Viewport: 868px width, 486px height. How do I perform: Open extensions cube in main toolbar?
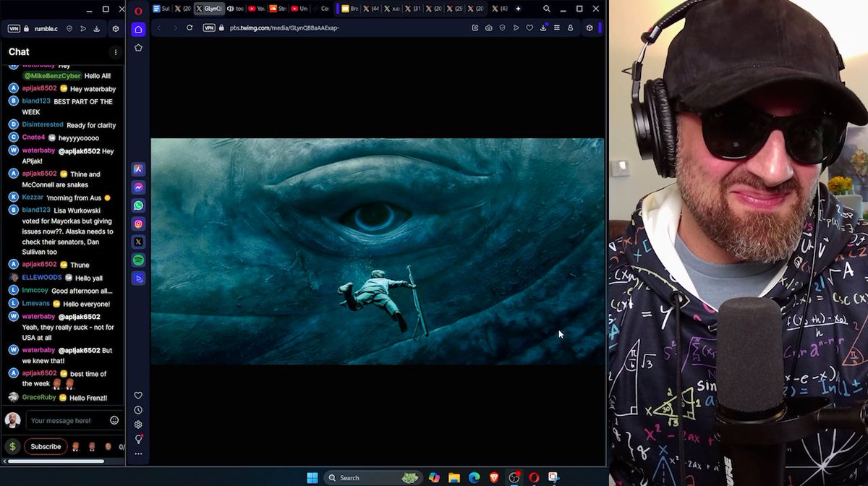pos(590,27)
